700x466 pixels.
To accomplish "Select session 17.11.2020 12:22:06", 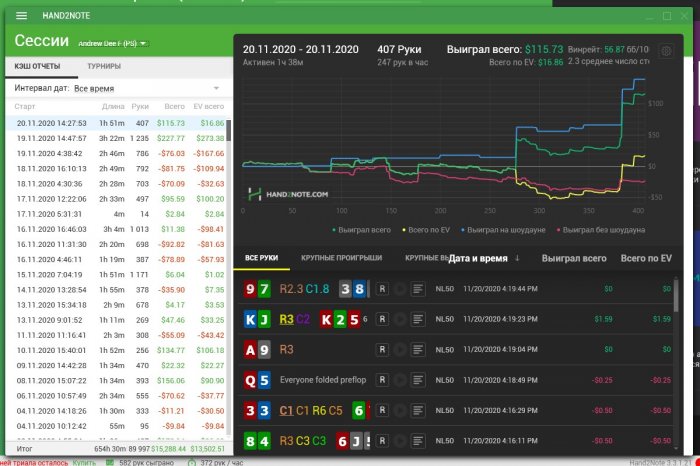I will click(117, 199).
